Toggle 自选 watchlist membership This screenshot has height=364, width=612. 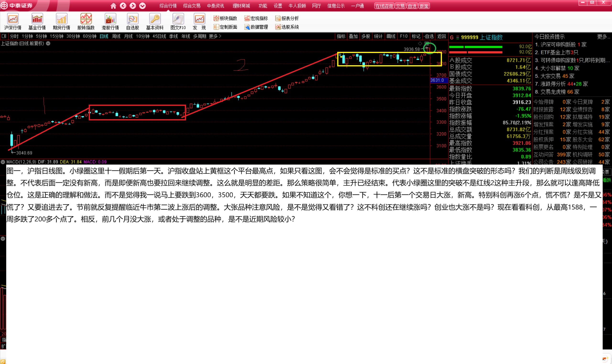pos(429,36)
